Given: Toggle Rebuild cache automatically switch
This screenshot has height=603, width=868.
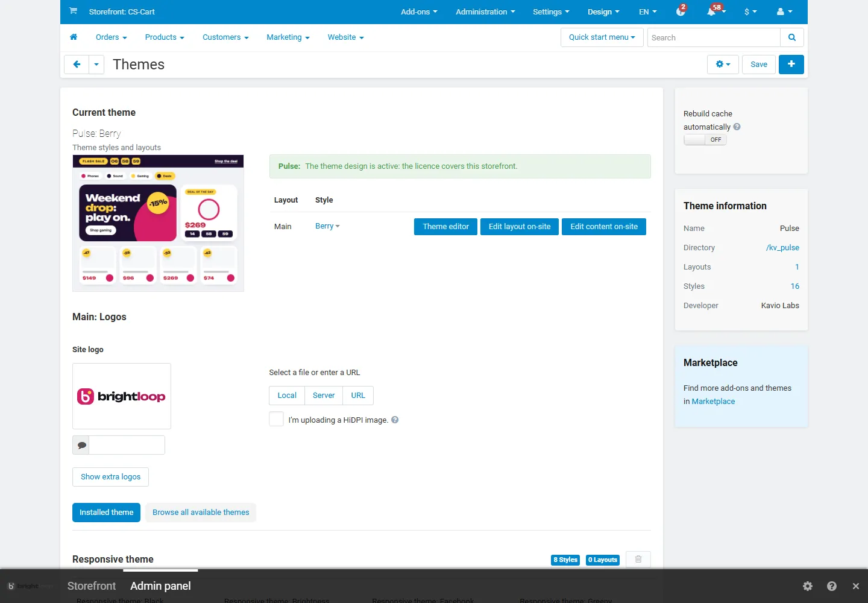Looking at the screenshot, I should pos(705,139).
